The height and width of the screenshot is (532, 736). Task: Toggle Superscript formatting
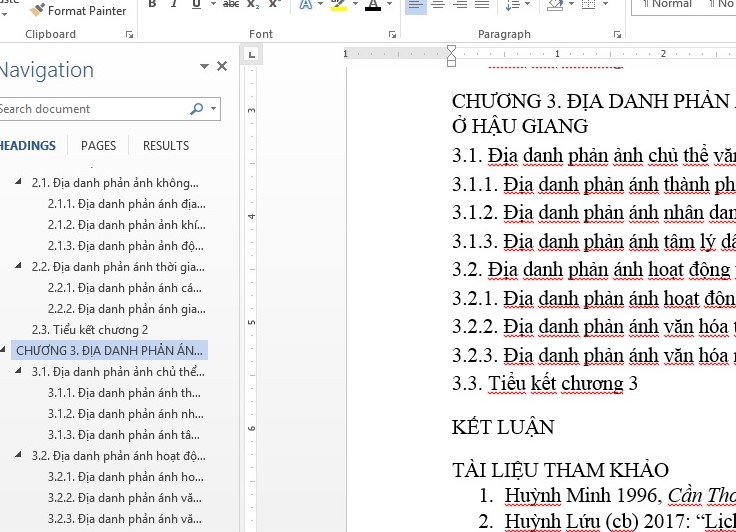(x=275, y=4)
